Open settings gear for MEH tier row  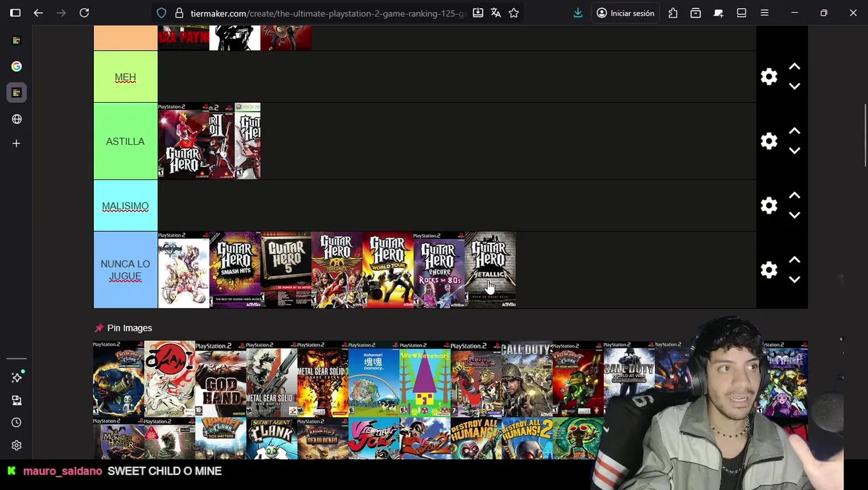pyautogui.click(x=769, y=77)
